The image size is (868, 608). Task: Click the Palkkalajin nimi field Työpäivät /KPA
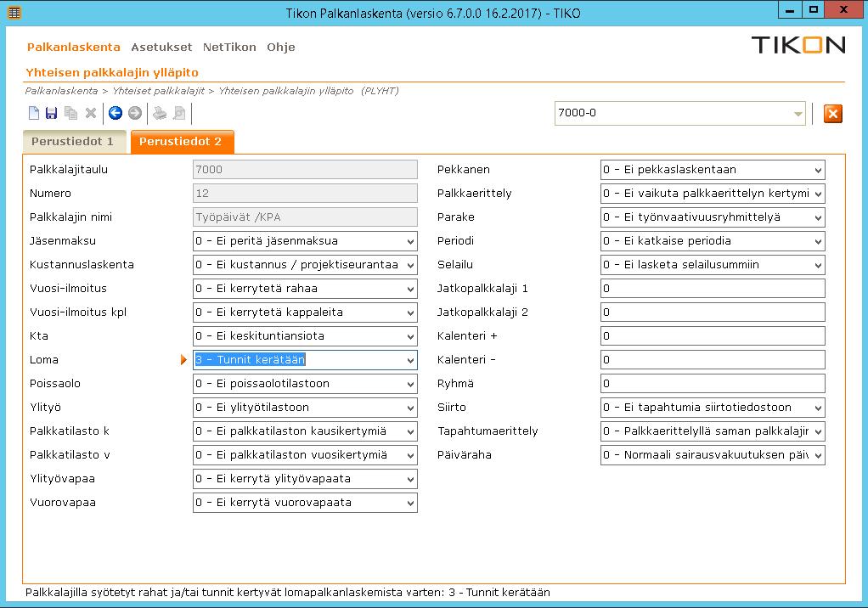(x=305, y=217)
